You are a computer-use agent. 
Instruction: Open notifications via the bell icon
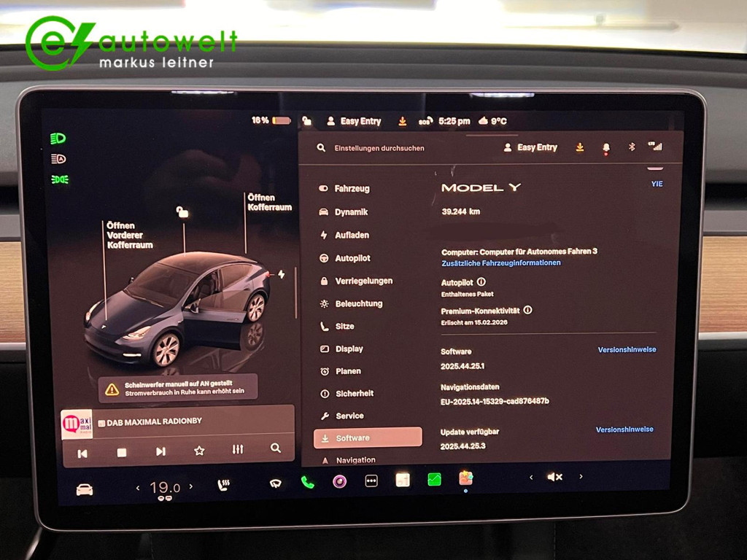[x=605, y=147]
